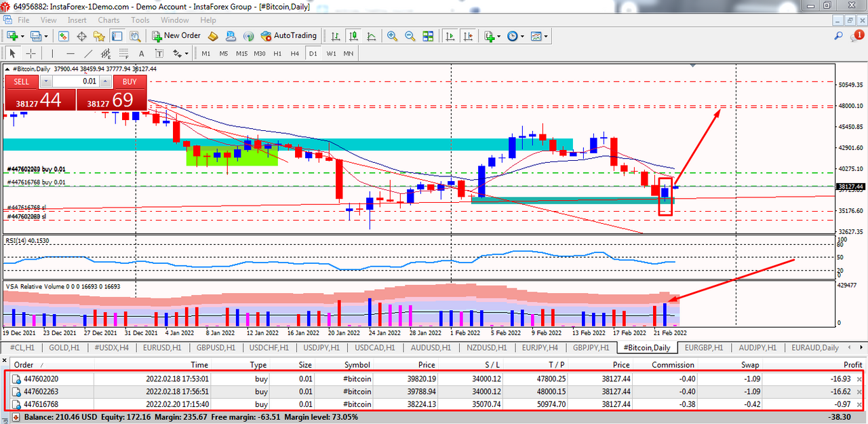Switch timeframe to H4
Viewport: 868px width, 424px height.
point(294,54)
